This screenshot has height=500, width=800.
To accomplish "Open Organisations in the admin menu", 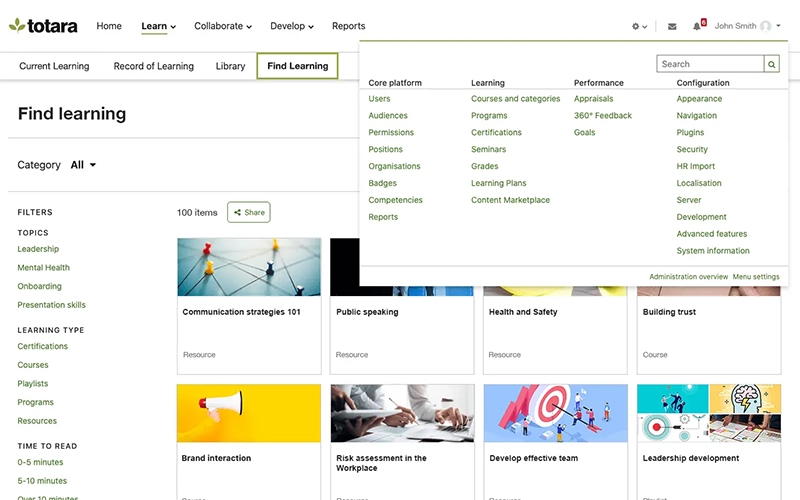I will click(394, 166).
